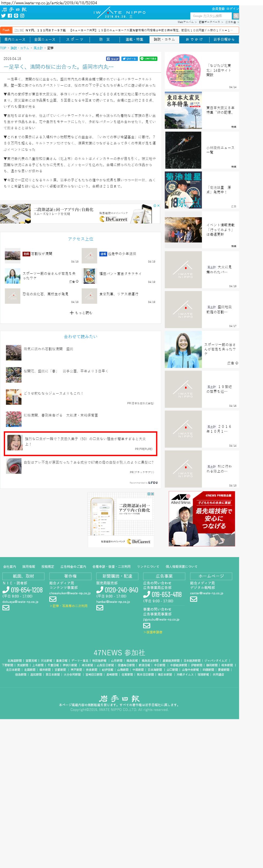Click the search magnifier button

point(236,16)
